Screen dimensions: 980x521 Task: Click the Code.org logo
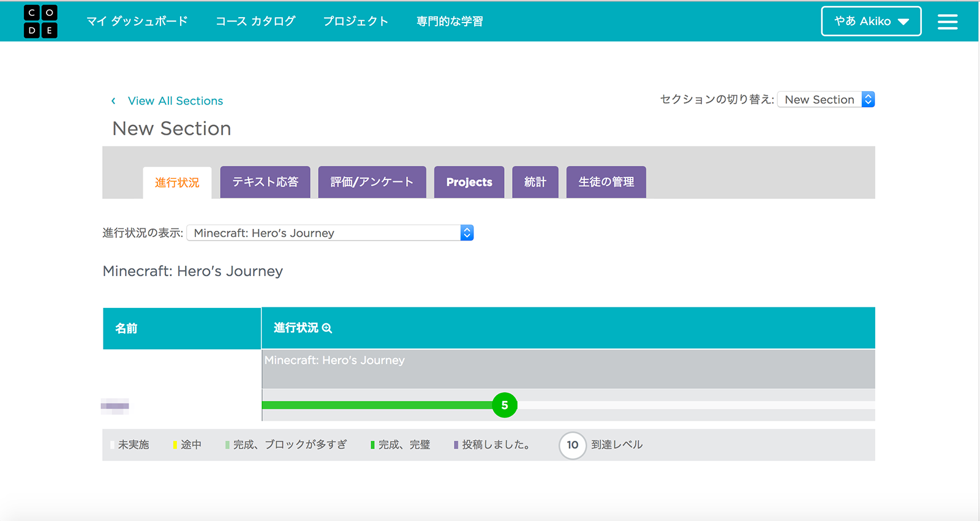tap(40, 21)
